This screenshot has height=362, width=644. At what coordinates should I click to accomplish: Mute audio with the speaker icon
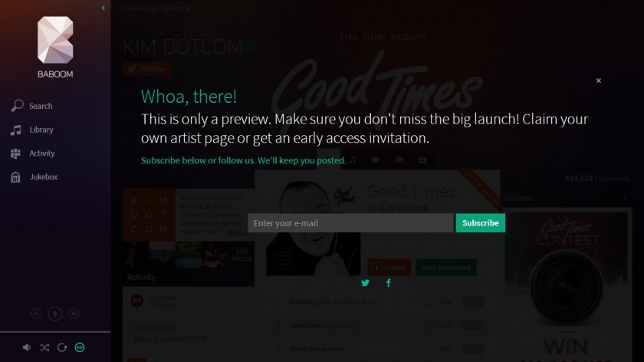27,347
